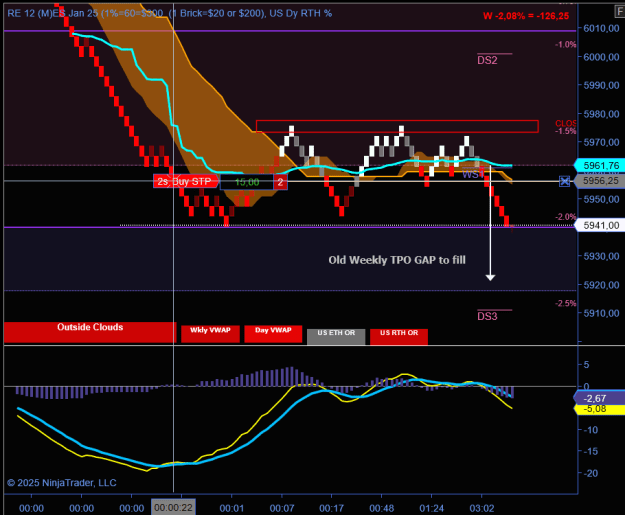Toggle the US RTH OR button

coord(399,336)
